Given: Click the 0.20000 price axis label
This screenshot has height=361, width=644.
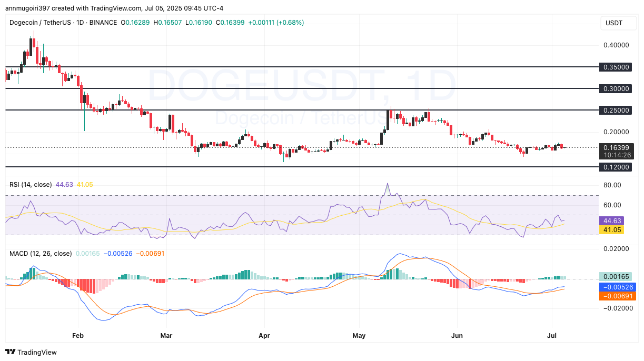Looking at the screenshot, I should [616, 132].
